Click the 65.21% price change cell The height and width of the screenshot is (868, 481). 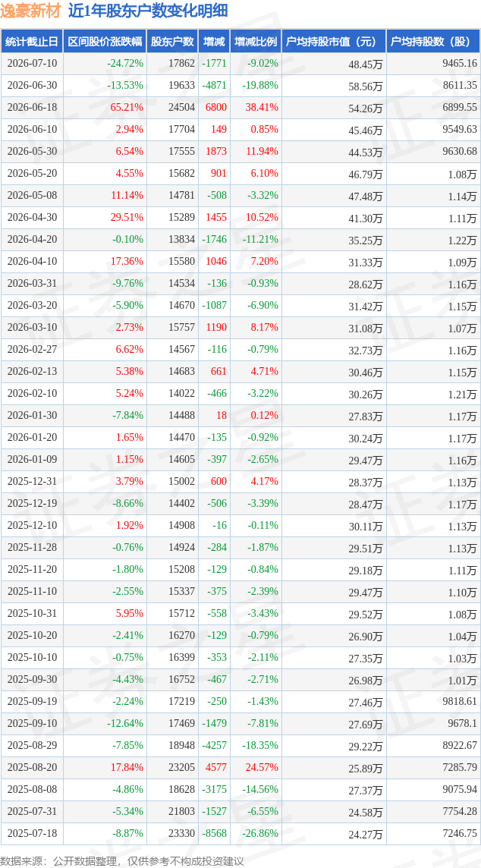128,108
